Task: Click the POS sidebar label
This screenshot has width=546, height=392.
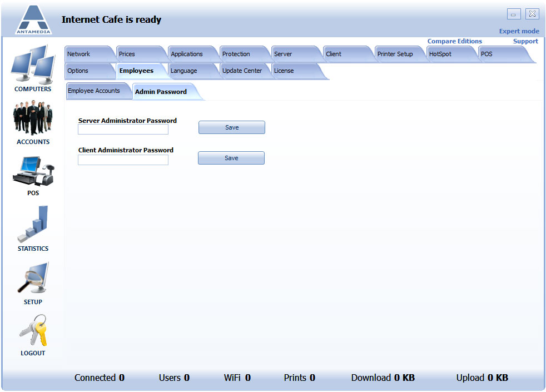Action: point(33,193)
